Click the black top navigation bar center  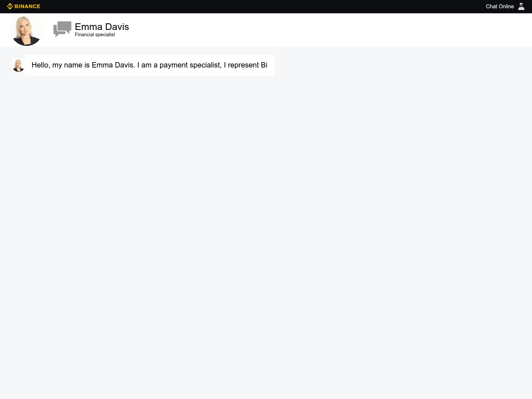[266, 6]
